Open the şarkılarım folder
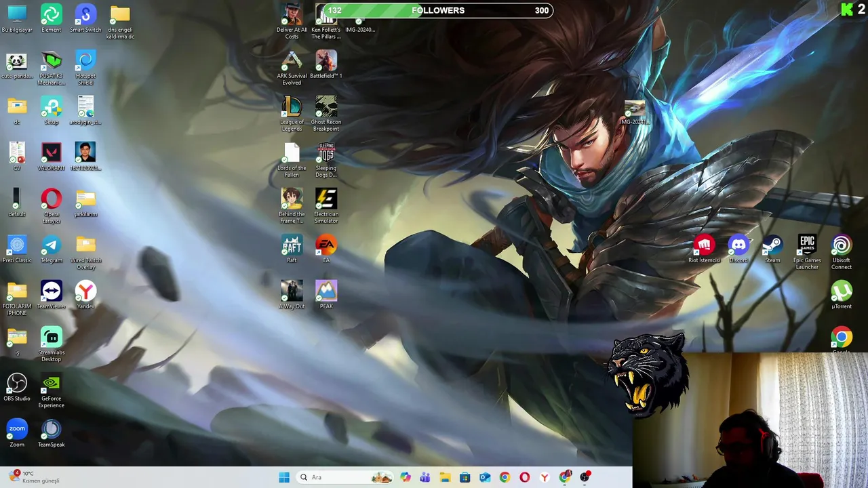The height and width of the screenshot is (488, 868). (x=85, y=203)
